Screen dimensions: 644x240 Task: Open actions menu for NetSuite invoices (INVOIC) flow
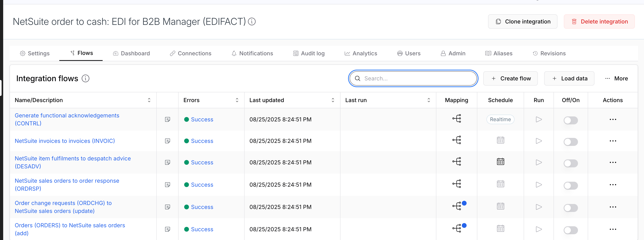pos(613,141)
